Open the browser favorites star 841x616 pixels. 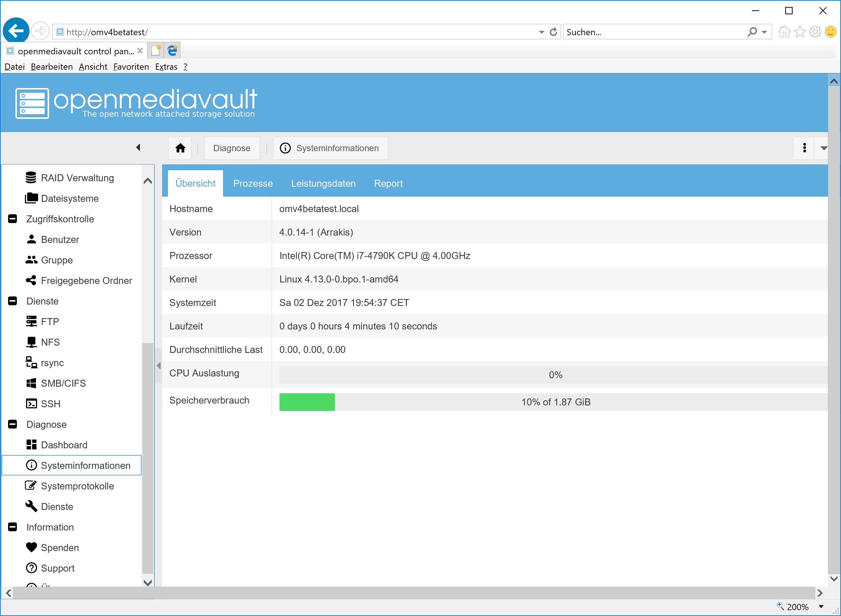point(800,32)
